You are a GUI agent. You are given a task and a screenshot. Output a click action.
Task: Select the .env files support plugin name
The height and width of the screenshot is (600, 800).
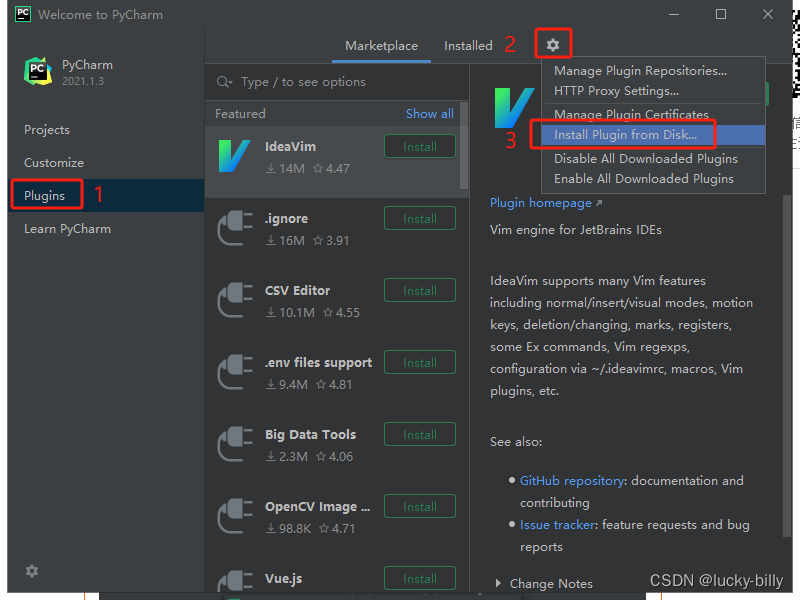click(x=318, y=362)
